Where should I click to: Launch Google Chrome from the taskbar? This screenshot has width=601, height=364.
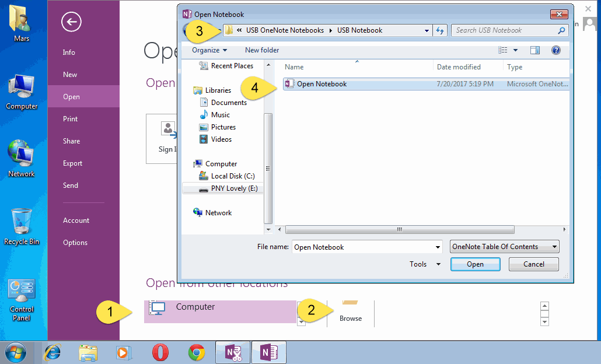tap(196, 352)
